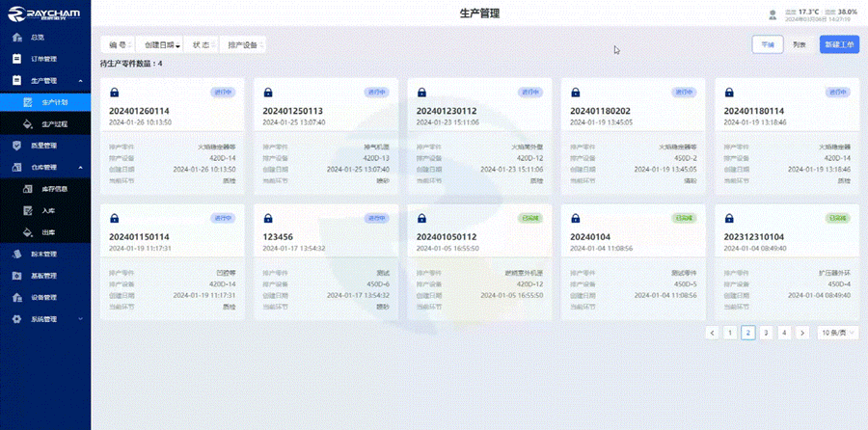Open 生产过程 in the sidebar

pyautogui.click(x=55, y=123)
